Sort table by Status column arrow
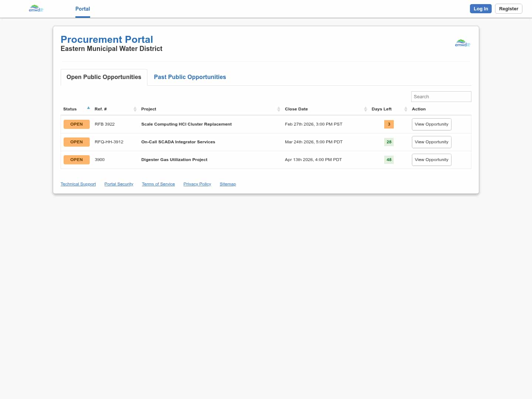The height and width of the screenshot is (399, 532). click(x=88, y=108)
